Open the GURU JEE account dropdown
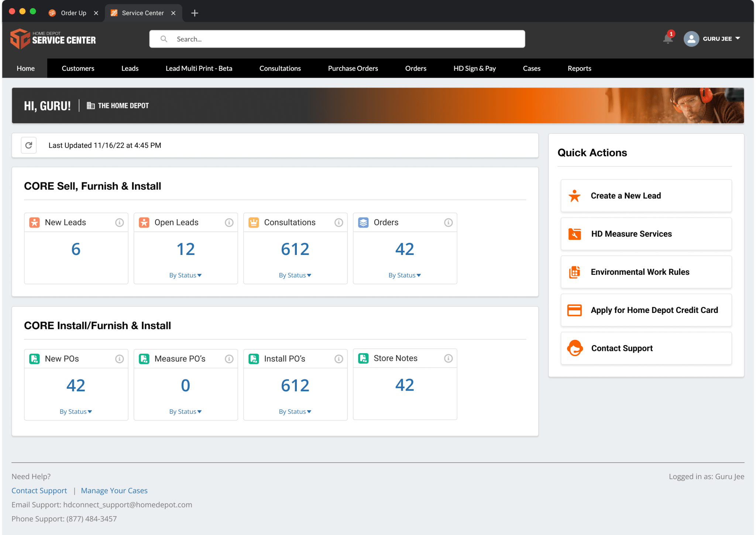 coord(721,38)
